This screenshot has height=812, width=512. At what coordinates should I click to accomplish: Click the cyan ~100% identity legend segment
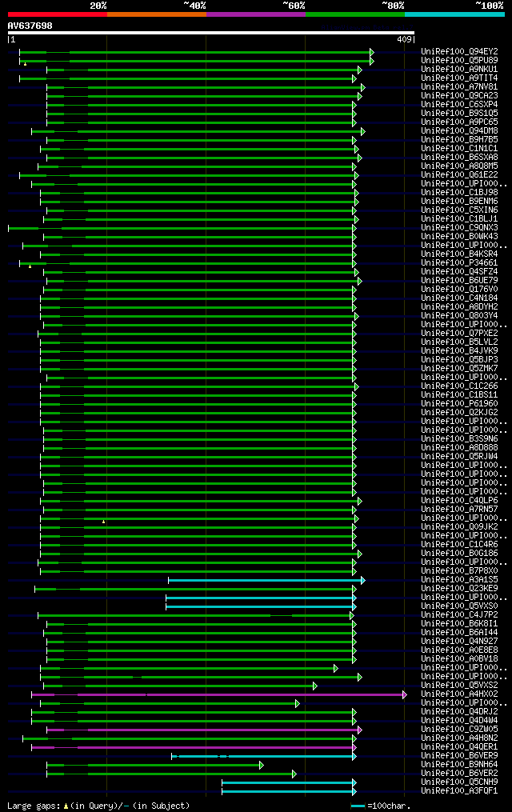(454, 14)
